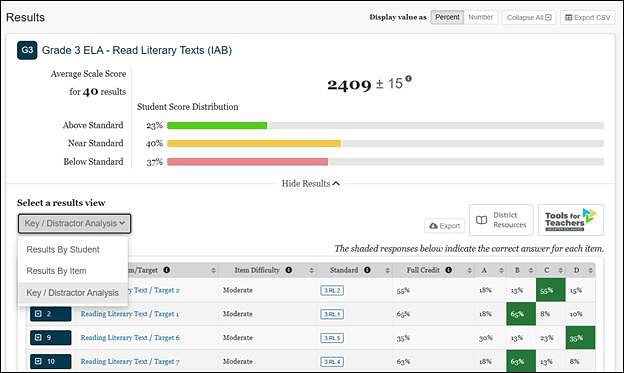The height and width of the screenshot is (373, 624).
Task: Click the G3 grade badge icon
Action: pos(27,50)
